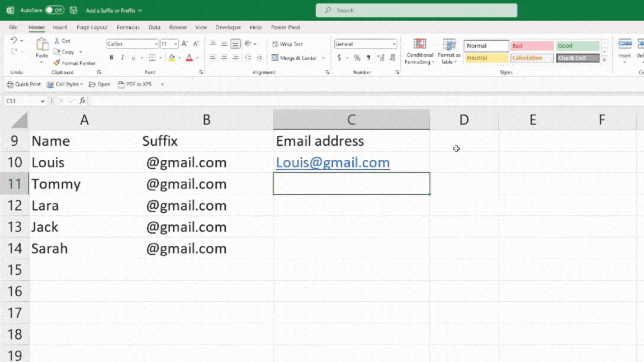Toggle italic formatting

coord(122,58)
